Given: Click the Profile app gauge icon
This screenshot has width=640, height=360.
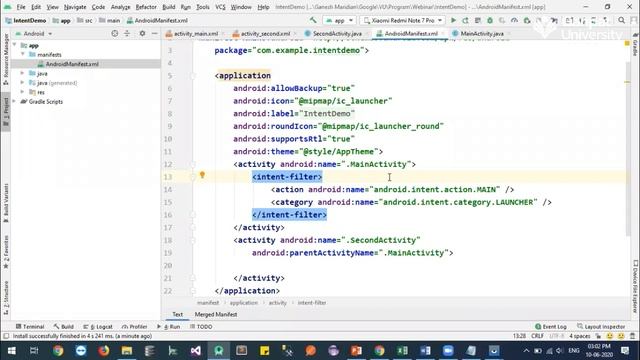Looking at the screenshot, I should pyautogui.click(x=514, y=20).
